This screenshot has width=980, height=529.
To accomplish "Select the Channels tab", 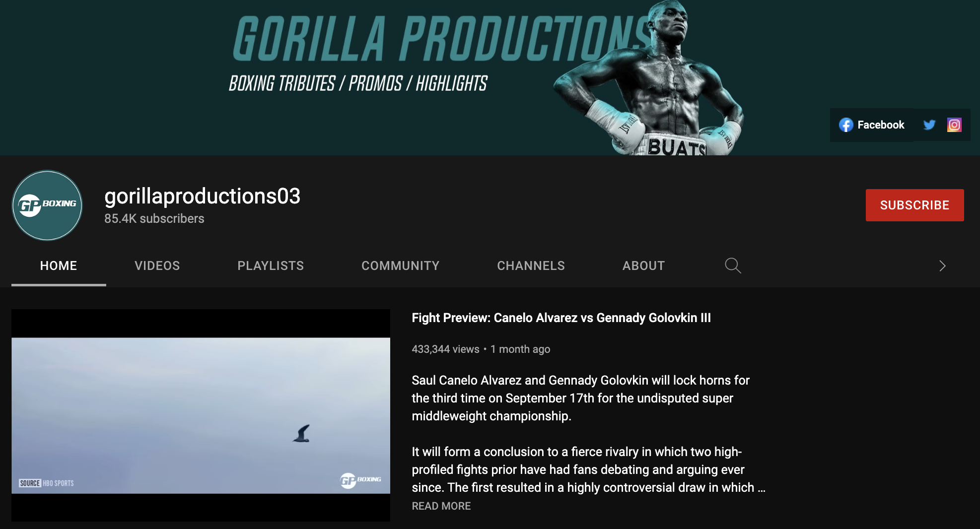I will pos(531,265).
